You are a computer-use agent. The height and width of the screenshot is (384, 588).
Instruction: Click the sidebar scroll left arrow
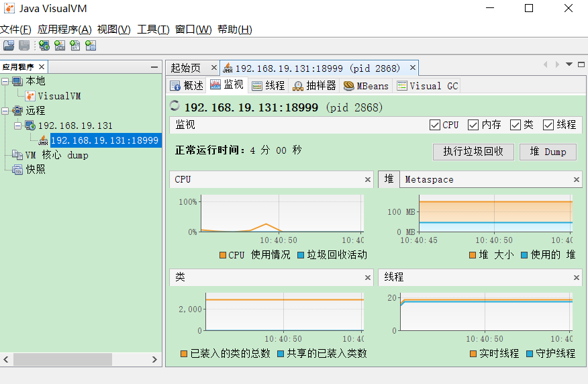point(6,359)
